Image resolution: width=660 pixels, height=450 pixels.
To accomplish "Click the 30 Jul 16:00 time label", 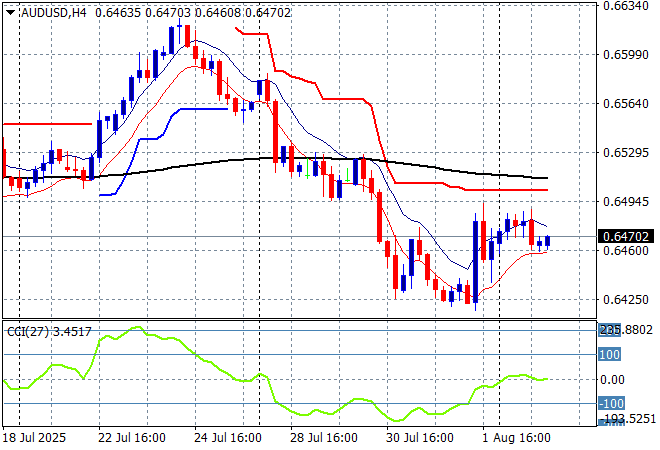I will pyautogui.click(x=420, y=438).
